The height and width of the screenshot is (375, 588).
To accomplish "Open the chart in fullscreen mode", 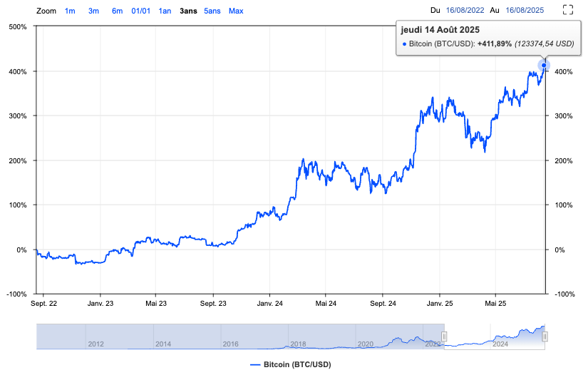I will click(x=568, y=10).
